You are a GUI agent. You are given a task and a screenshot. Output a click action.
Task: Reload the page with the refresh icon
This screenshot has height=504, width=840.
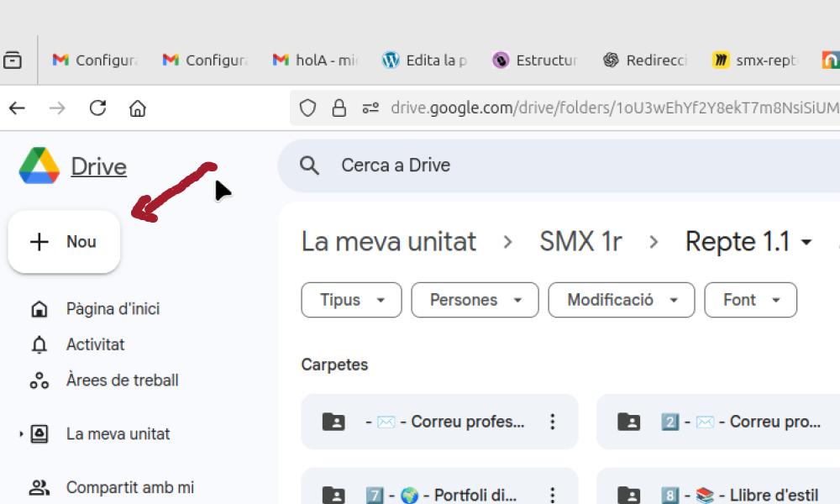(97, 108)
